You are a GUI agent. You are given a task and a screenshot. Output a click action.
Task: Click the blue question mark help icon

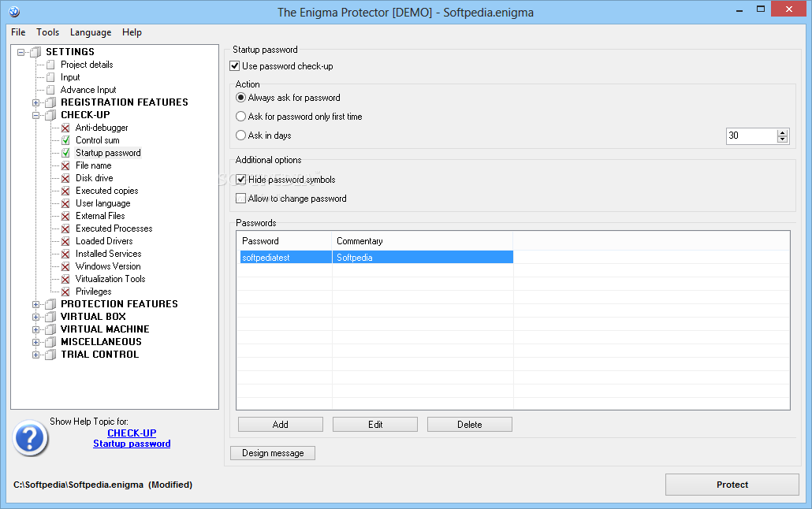30,438
